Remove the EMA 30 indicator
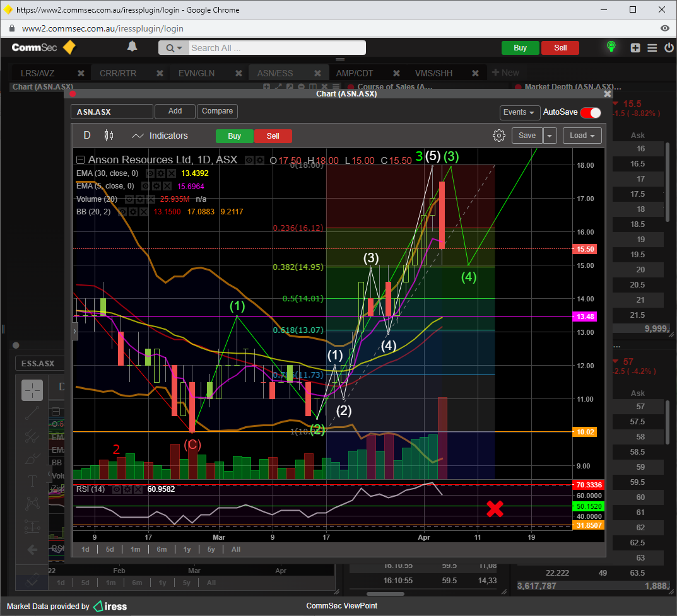 pos(172,173)
